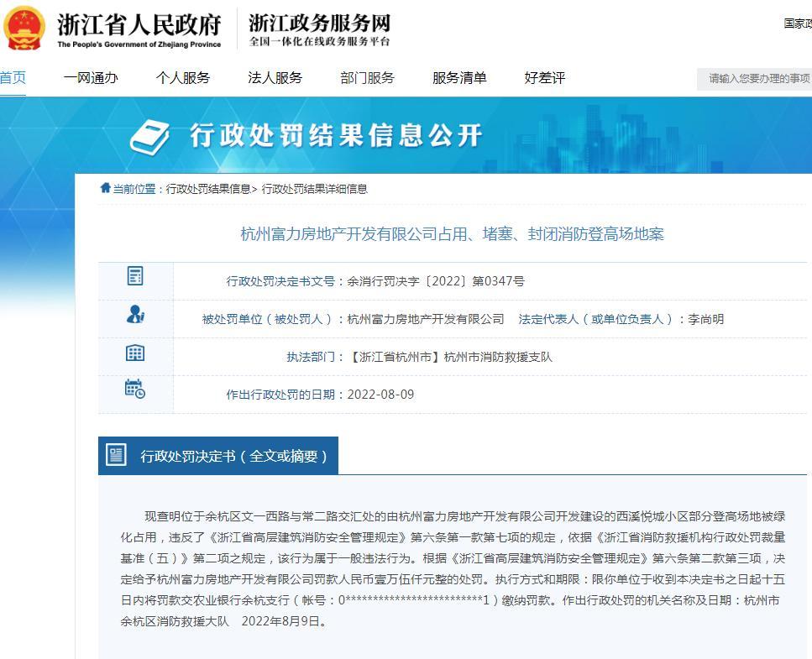Click the 执法部门 label
812x659 pixels.
[x=311, y=357]
